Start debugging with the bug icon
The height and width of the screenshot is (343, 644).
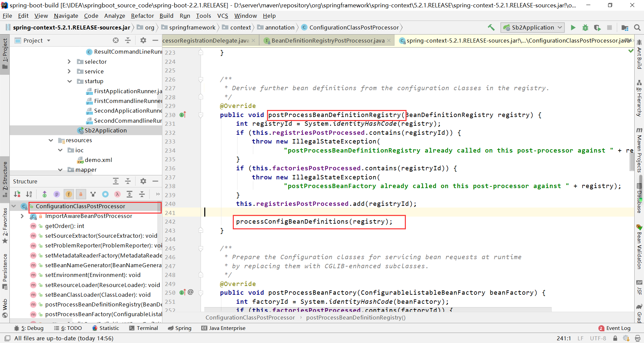point(585,27)
